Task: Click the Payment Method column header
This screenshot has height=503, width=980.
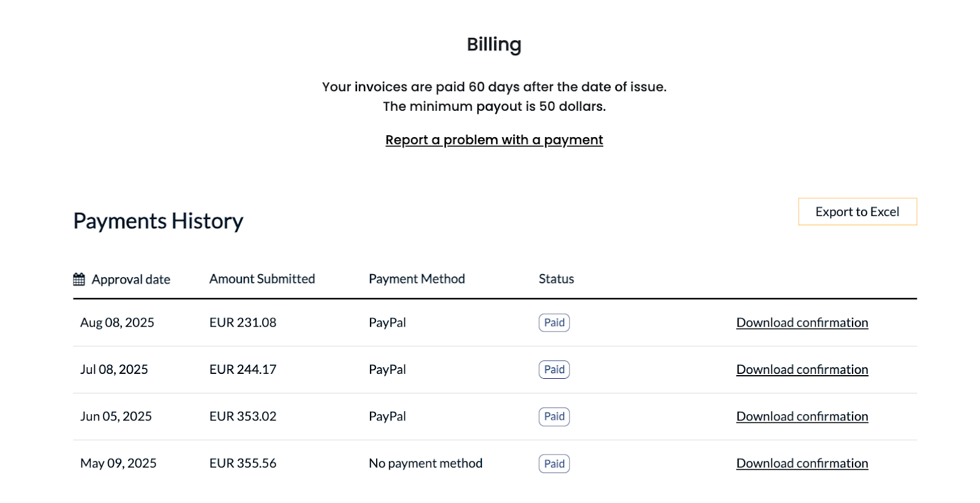Action: (417, 279)
